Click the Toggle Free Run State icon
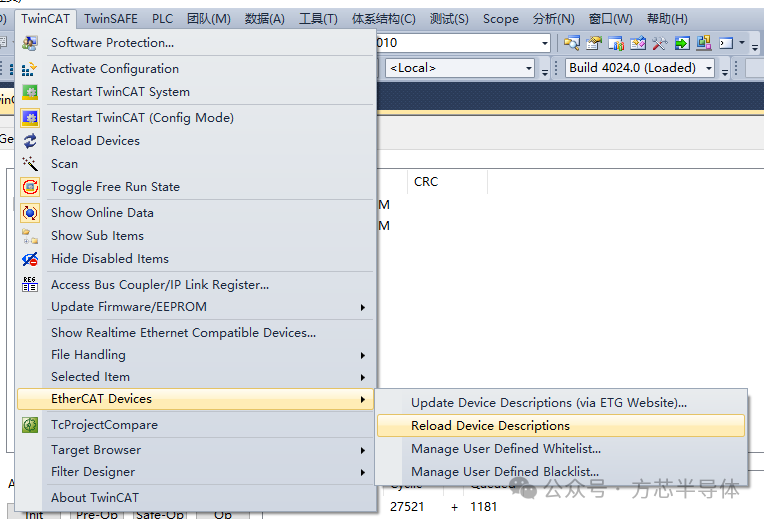Screen dimensions: 764x519 click(30, 187)
